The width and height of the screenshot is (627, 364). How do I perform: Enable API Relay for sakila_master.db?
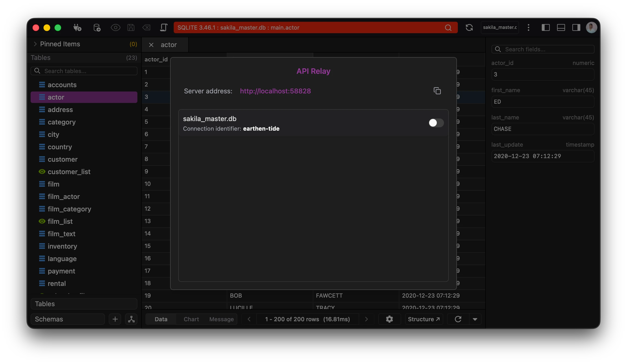pyautogui.click(x=436, y=123)
